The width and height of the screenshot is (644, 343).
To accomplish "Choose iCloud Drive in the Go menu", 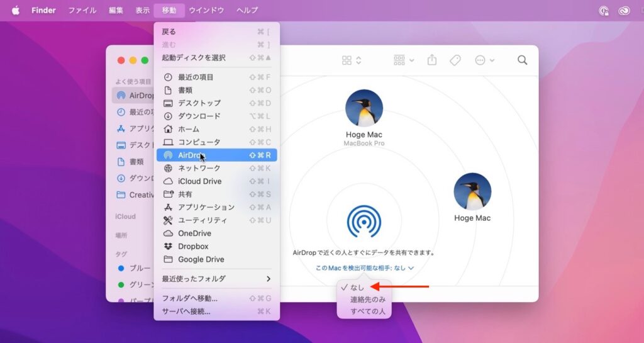I will click(x=216, y=181).
